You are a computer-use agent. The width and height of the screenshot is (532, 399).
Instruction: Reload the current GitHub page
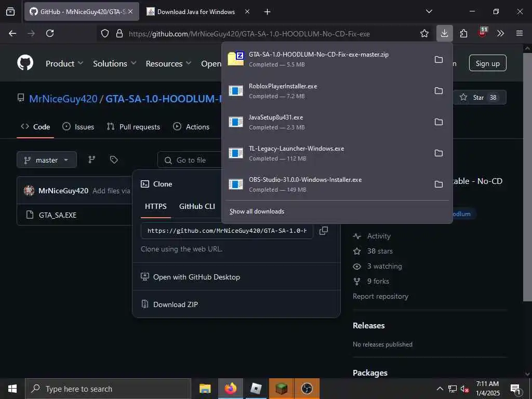pos(50,33)
